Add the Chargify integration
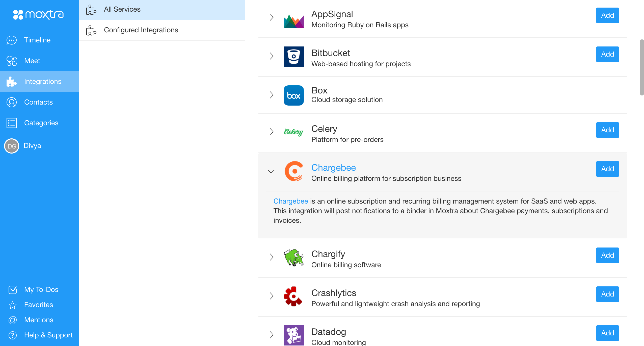 (607, 255)
